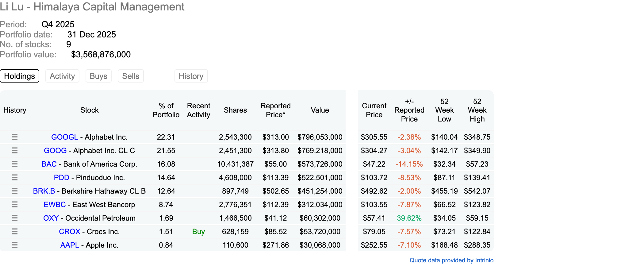
Task: Click the 110,600 shares cell
Action: coord(235,245)
